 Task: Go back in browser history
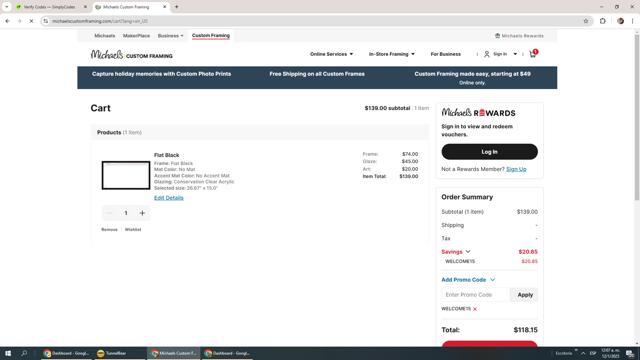[8, 21]
